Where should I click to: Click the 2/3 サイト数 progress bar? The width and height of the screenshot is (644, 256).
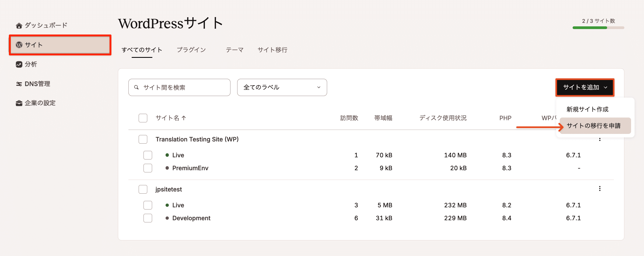598,28
